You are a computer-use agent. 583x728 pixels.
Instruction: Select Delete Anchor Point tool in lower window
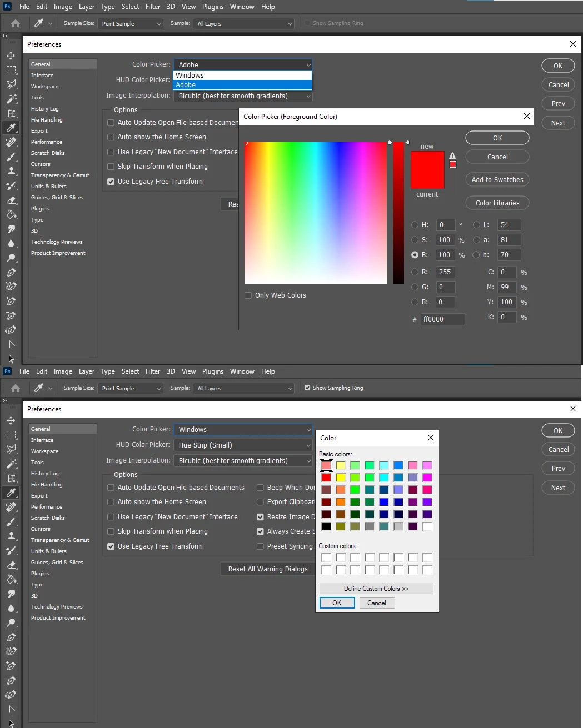(x=11, y=680)
